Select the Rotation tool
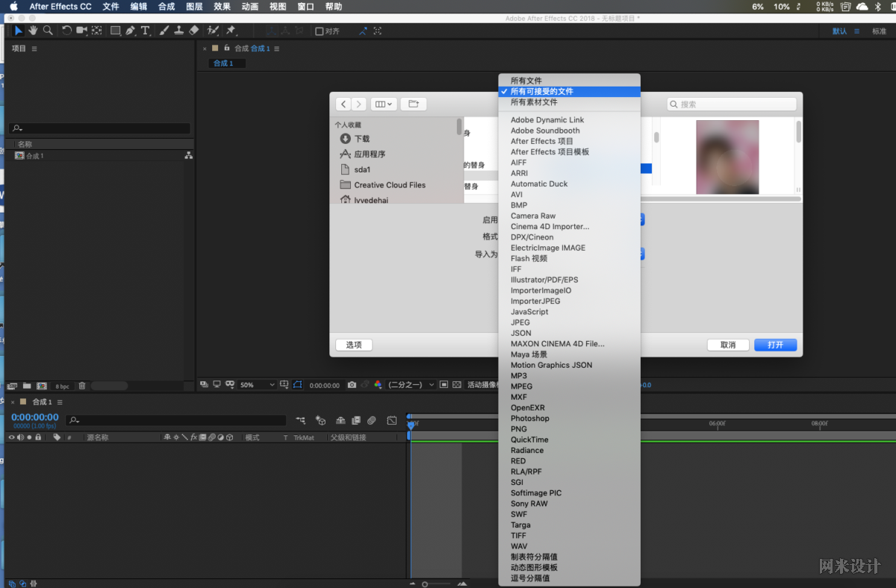Screen dimensions: 896x588 67,31
